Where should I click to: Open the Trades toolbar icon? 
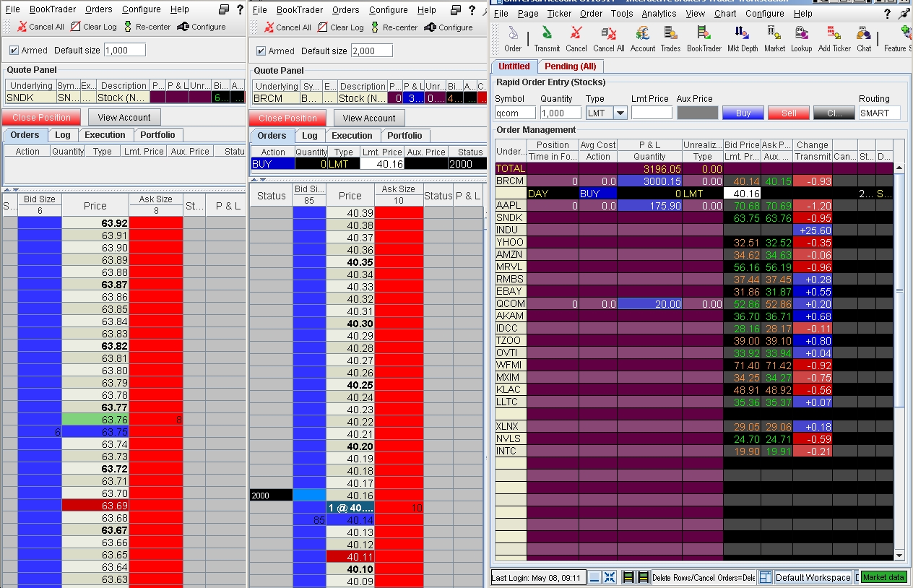coord(670,38)
